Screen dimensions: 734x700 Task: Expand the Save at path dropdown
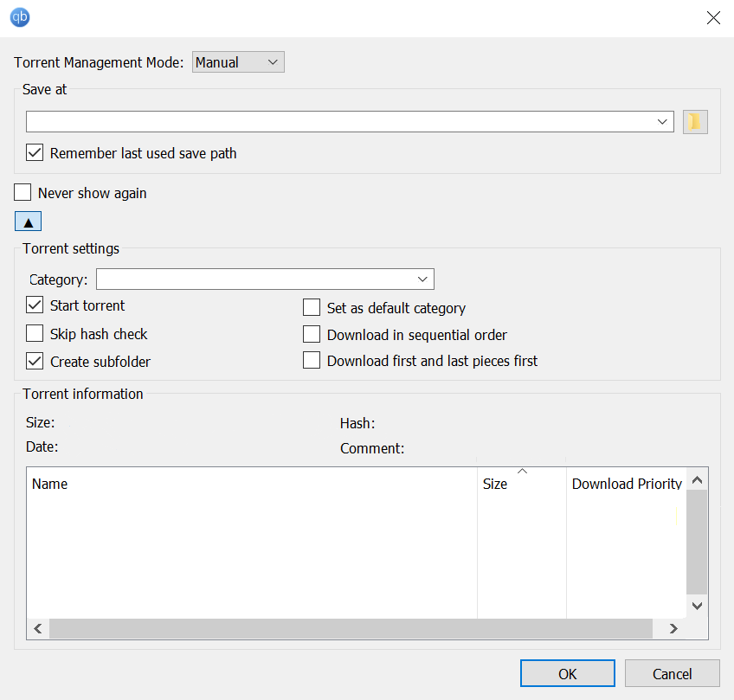662,121
